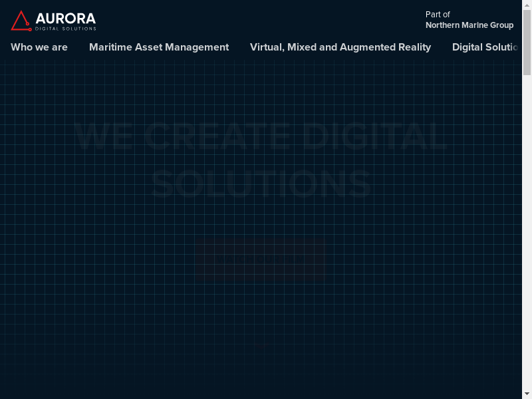Click the word 'Maritime' in the nav bar
Image resolution: width=532 pixels, height=399 pixels.
[x=110, y=47]
